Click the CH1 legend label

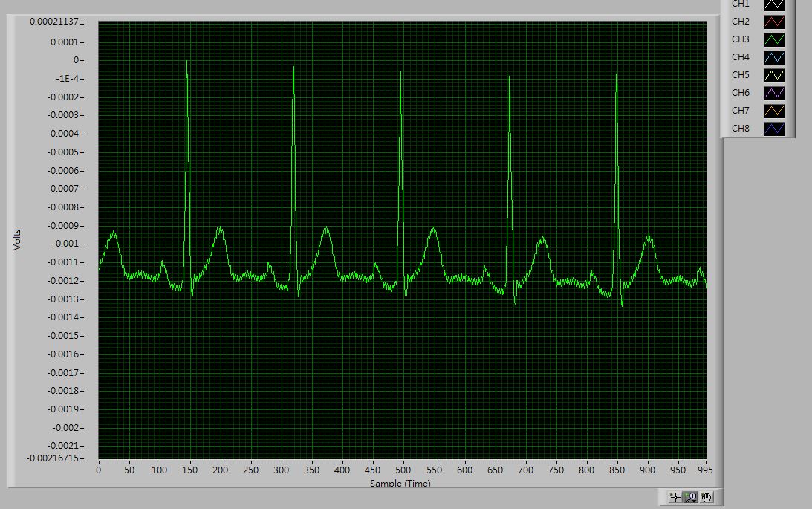741,4
